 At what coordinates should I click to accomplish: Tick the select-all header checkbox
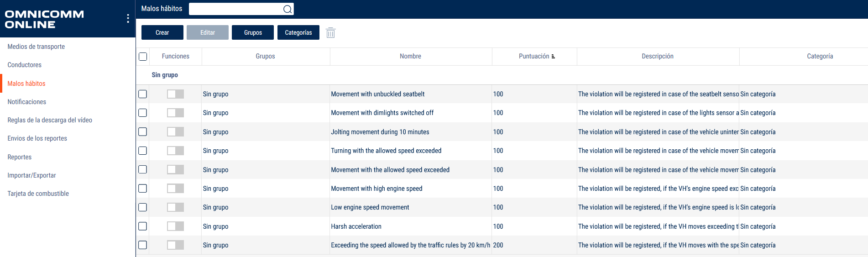(143, 57)
